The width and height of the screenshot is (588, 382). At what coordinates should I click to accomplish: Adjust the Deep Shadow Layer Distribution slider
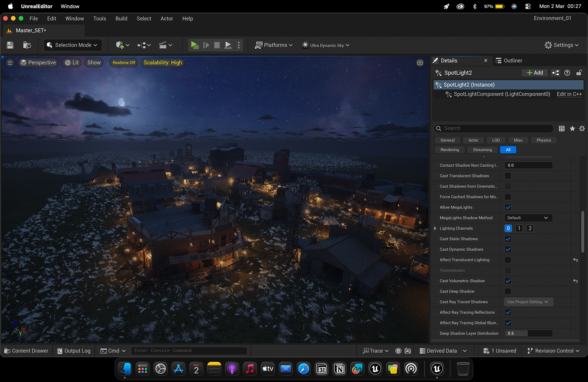[x=528, y=333]
